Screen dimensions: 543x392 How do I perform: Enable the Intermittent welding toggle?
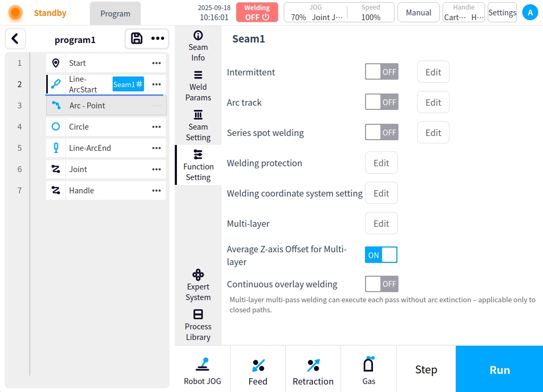381,72
